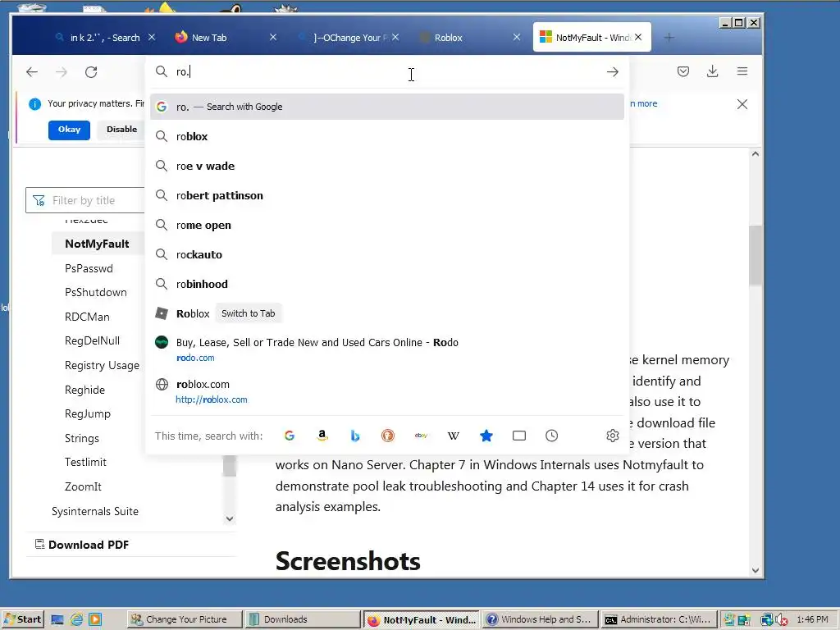Switch to Downloads taskbar window
The height and width of the screenshot is (630, 840).
(x=302, y=620)
